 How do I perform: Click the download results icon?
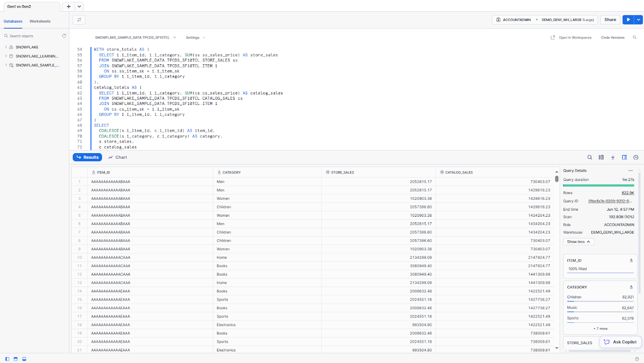613,158
